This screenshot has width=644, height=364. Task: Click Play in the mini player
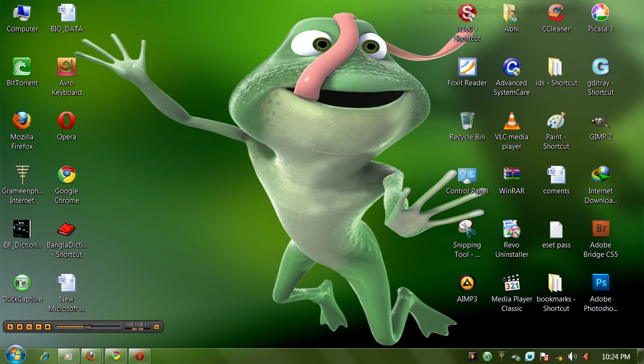[x=10, y=327]
